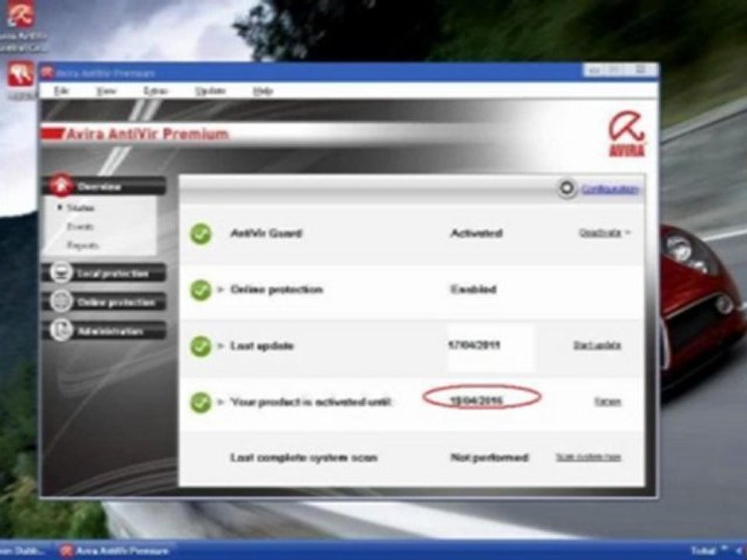Click the product activation date value
Screen dimensions: 747x560
(x=476, y=401)
